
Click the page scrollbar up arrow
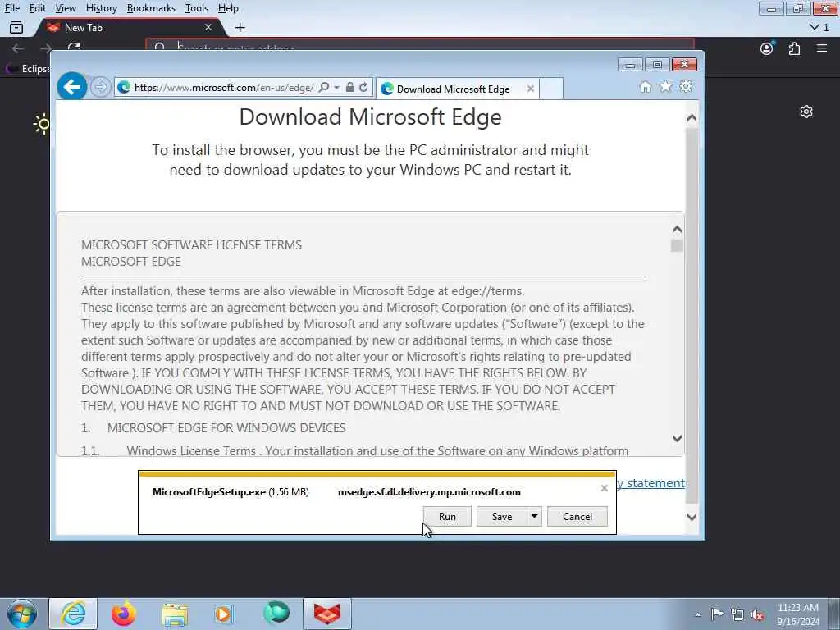[692, 118]
